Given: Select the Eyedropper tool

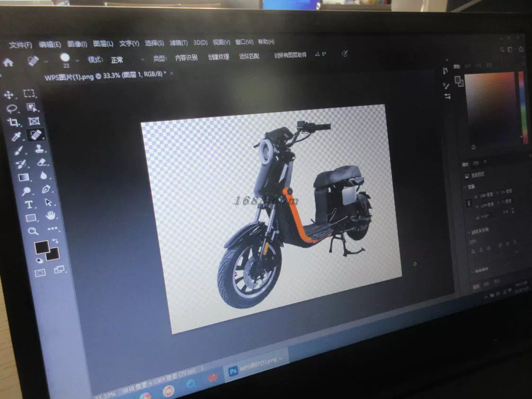Looking at the screenshot, I should click(16, 136).
